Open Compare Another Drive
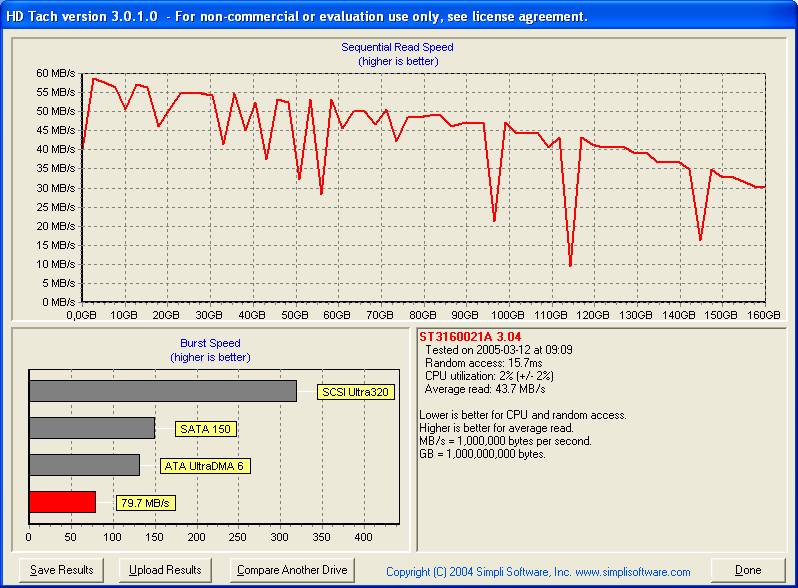 292,570
